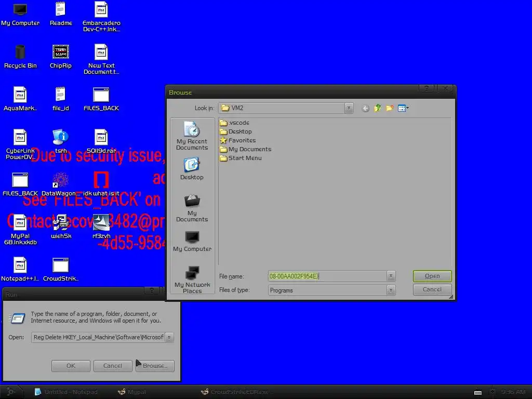Viewport: 532px width, 399px height.
Task: Select the CrowdStrik desktop icon
Action: pos(61,270)
